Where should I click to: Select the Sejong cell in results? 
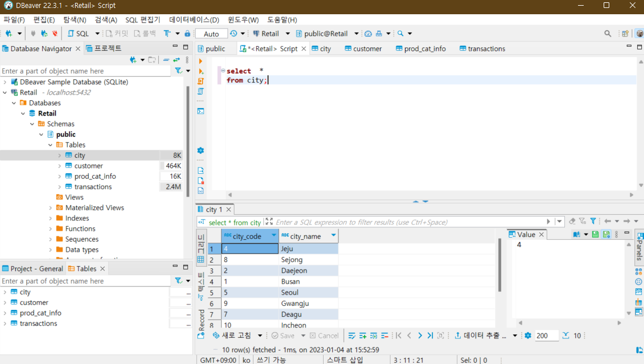click(308, 260)
